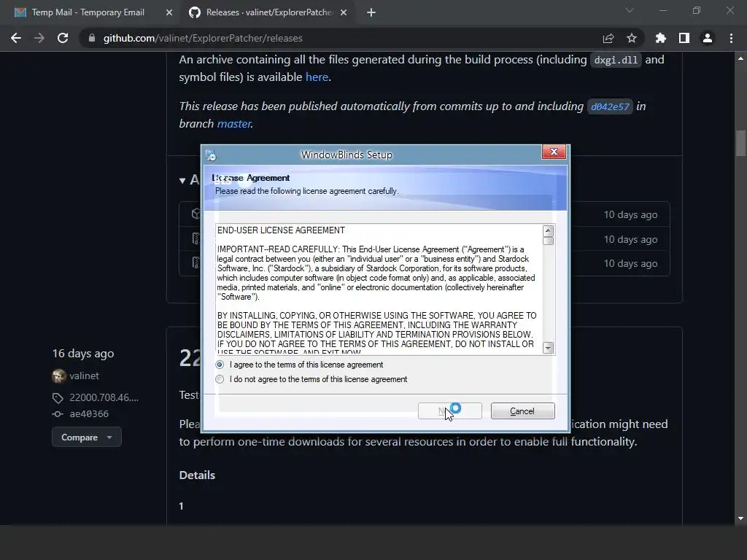Bookmark this page with the star icon
Screen dimensions: 747x560
(x=632, y=38)
